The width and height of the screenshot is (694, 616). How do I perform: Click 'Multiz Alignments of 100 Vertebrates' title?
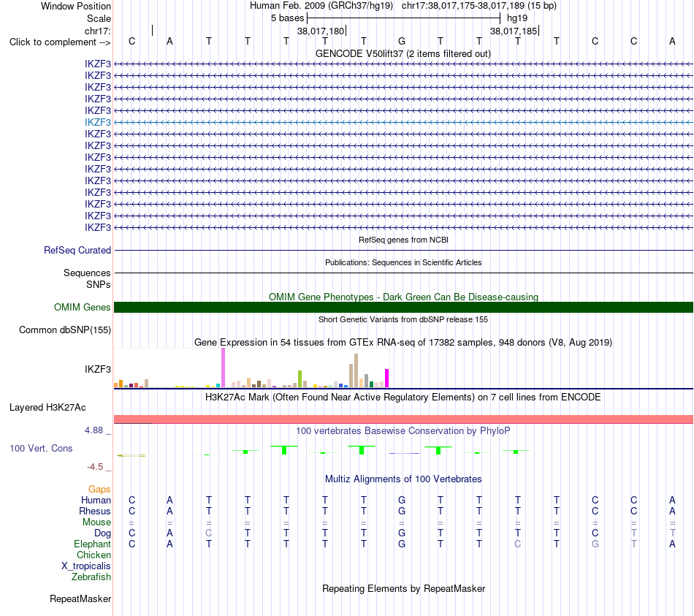point(403,479)
